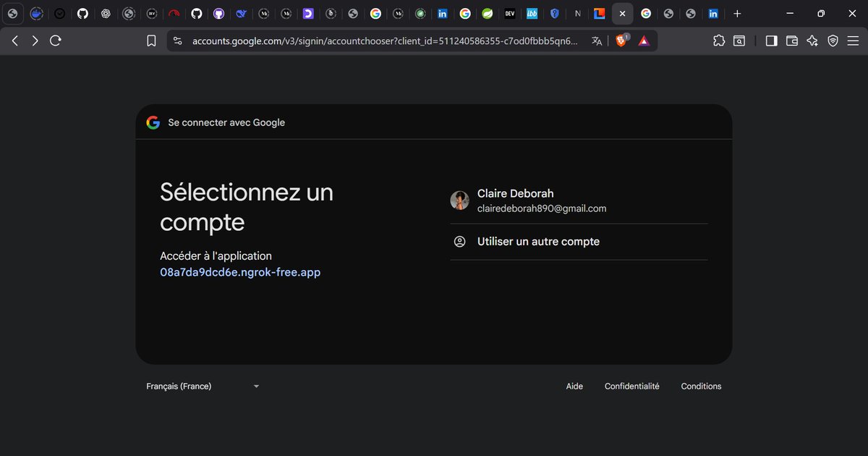
Task: Bookmark this page using bookmark icon
Action: 151,41
